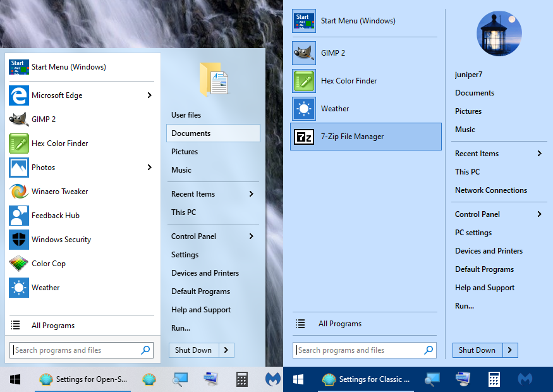Expand Recent Items arrow in the blue-themed menu
The width and height of the screenshot is (553, 392).
539,154
